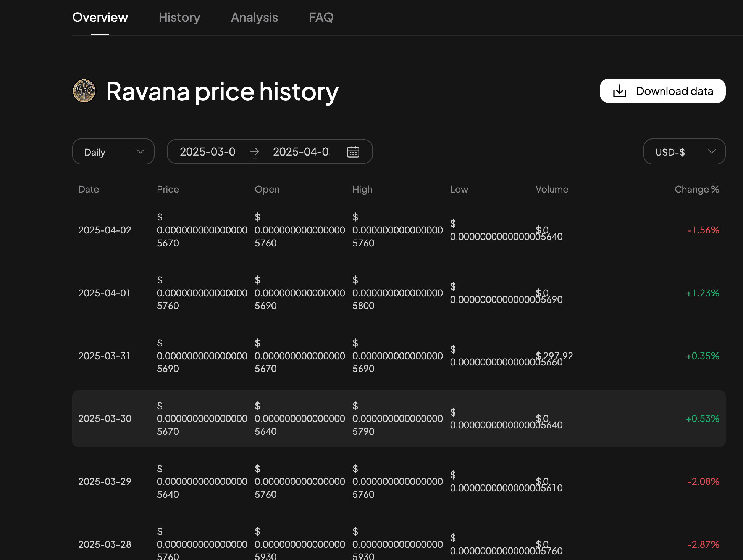This screenshot has height=560, width=743.
Task: Click the green +1.23% change value
Action: pos(703,293)
